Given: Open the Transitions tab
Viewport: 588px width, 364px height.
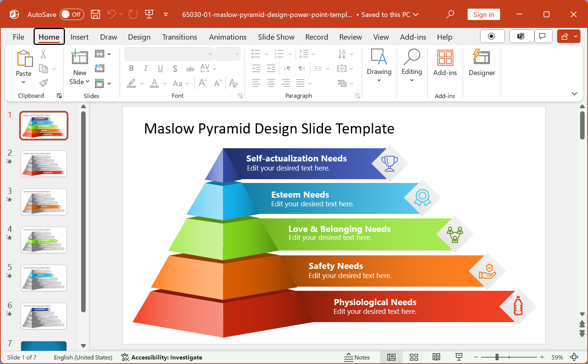Looking at the screenshot, I should tap(180, 37).
